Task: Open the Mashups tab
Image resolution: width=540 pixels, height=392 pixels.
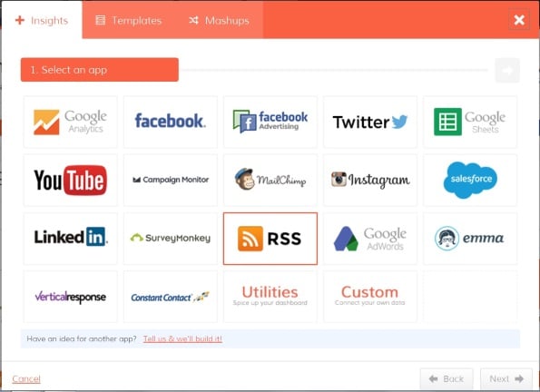Action: 219,20
